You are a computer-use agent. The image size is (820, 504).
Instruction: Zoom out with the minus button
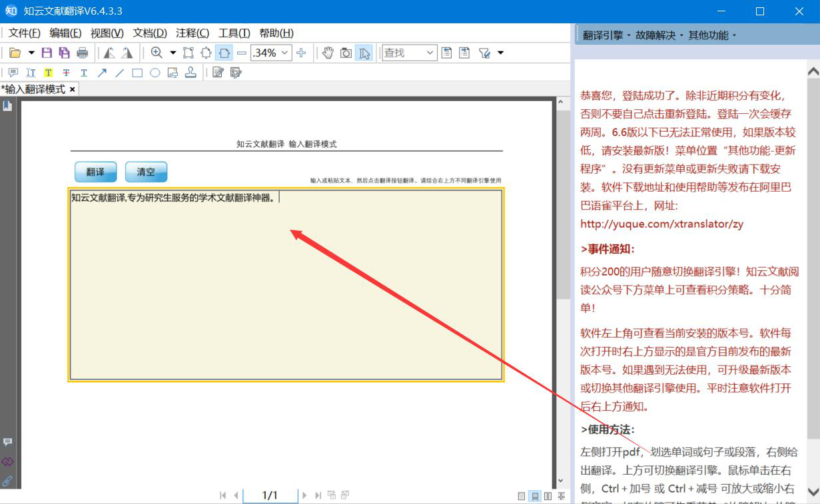242,53
